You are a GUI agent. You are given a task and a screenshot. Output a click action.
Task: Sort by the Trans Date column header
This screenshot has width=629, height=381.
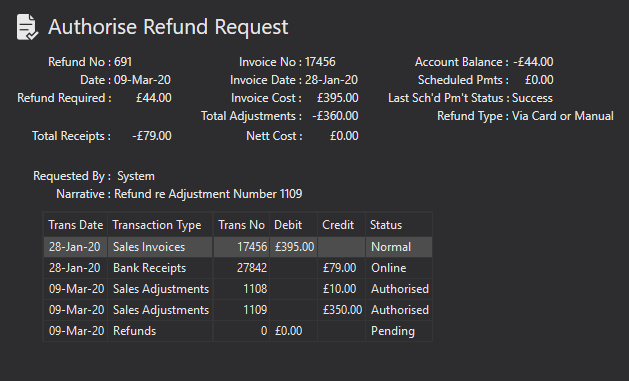pyautogui.click(x=75, y=225)
